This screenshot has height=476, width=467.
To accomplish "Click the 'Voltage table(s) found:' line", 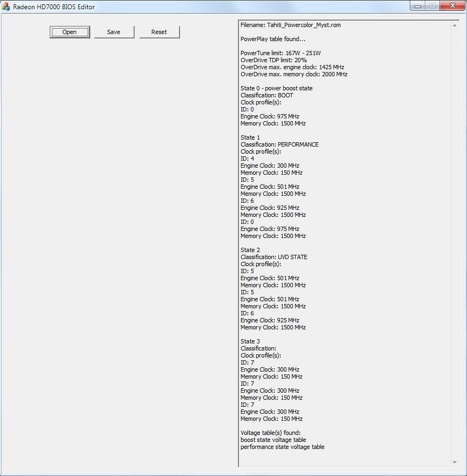I will 270,433.
